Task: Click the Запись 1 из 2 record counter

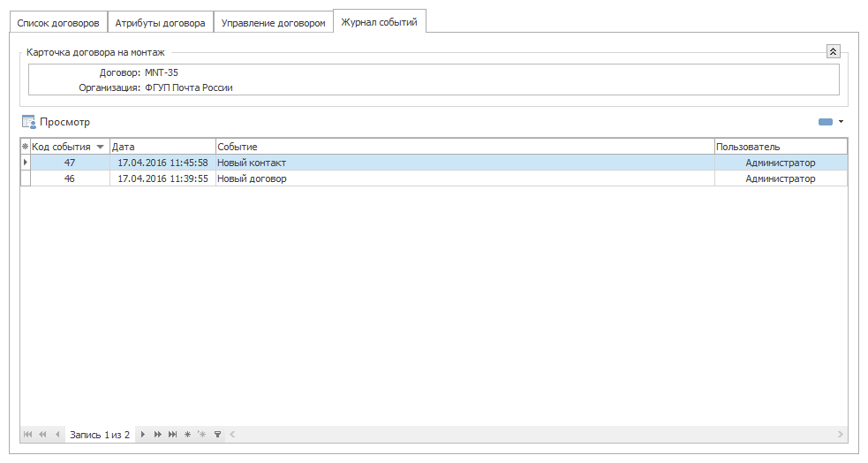Action: [100, 435]
